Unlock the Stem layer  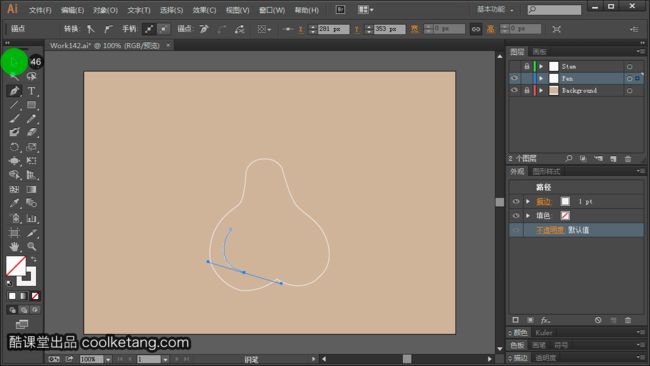pos(526,66)
